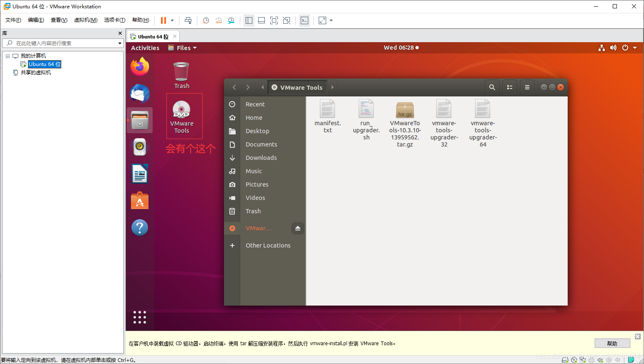Open Other Locations in the sidebar
Image resolution: width=644 pixels, height=364 pixels.
click(264, 245)
